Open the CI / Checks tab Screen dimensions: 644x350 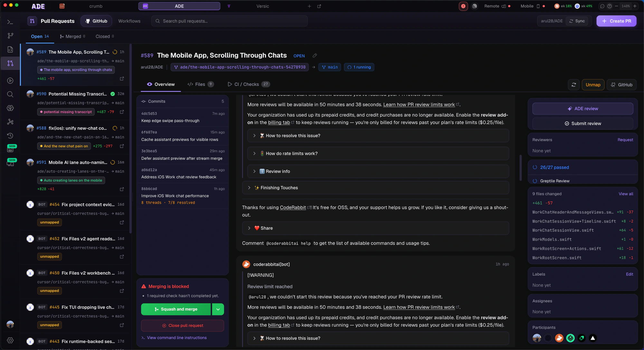click(249, 84)
